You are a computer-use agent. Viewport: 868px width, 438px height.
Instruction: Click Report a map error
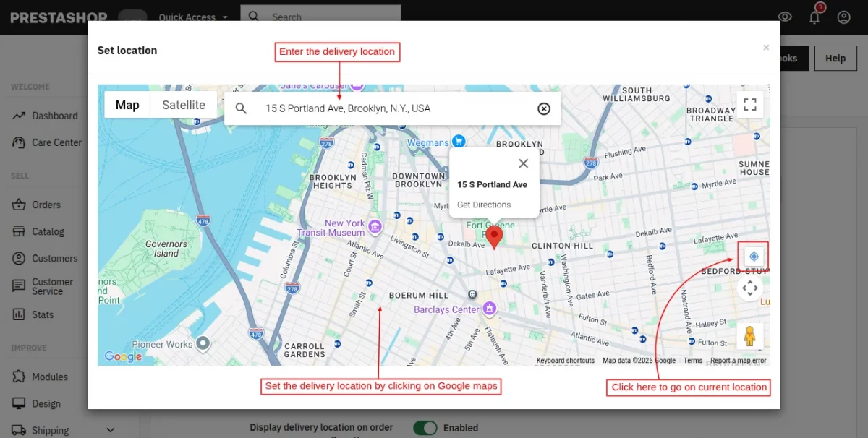coord(738,361)
